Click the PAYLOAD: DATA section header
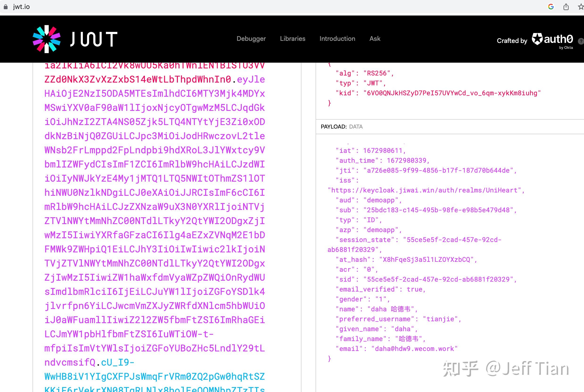This screenshot has height=392, width=584. [x=342, y=127]
